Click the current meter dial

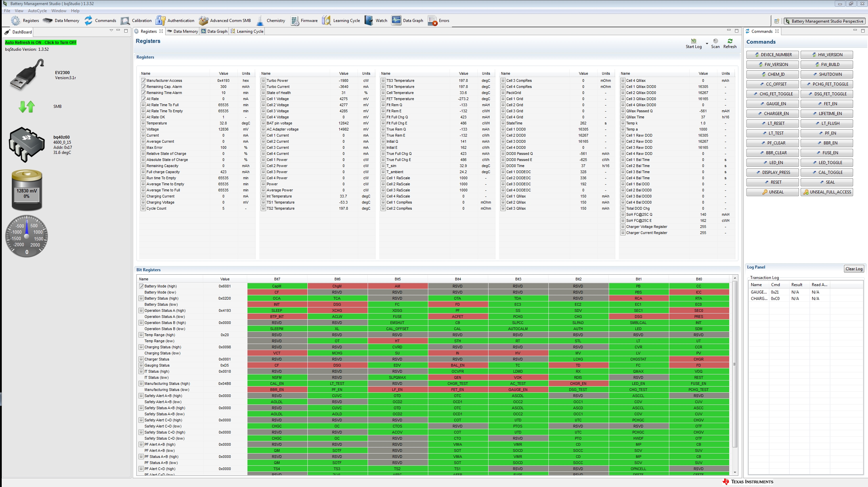tap(27, 236)
